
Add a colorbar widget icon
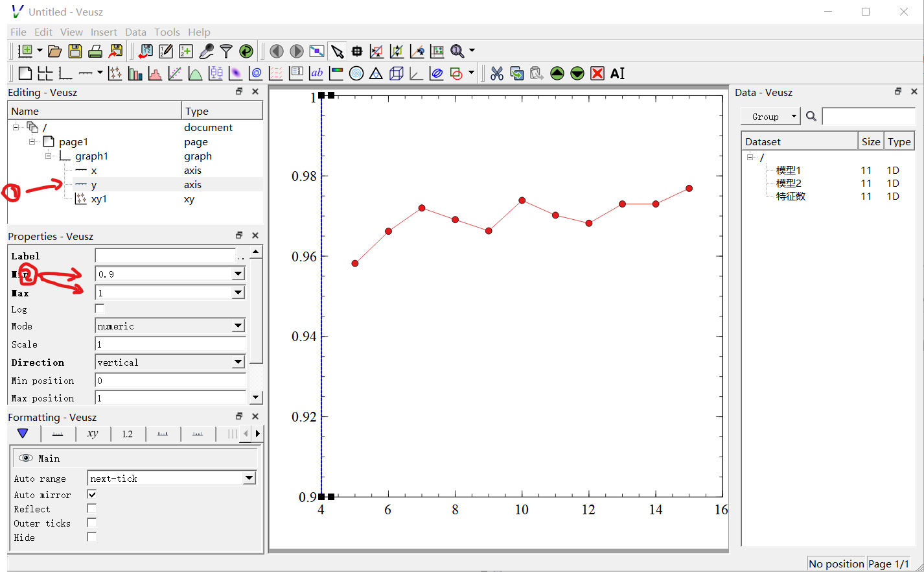tap(336, 73)
